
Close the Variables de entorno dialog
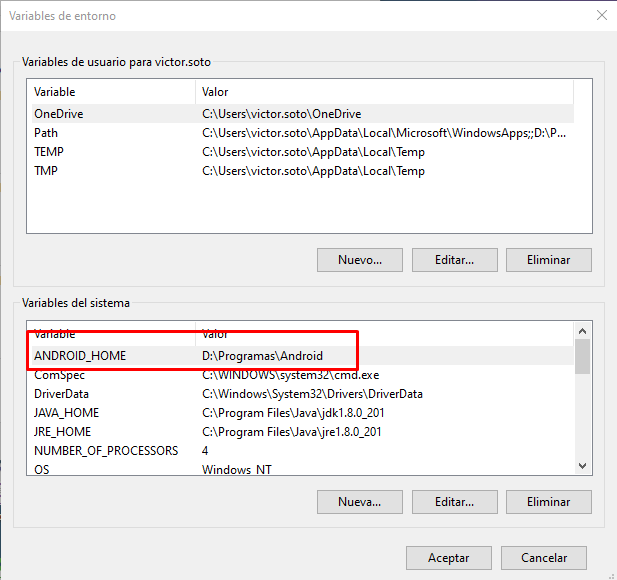pyautogui.click(x=601, y=15)
